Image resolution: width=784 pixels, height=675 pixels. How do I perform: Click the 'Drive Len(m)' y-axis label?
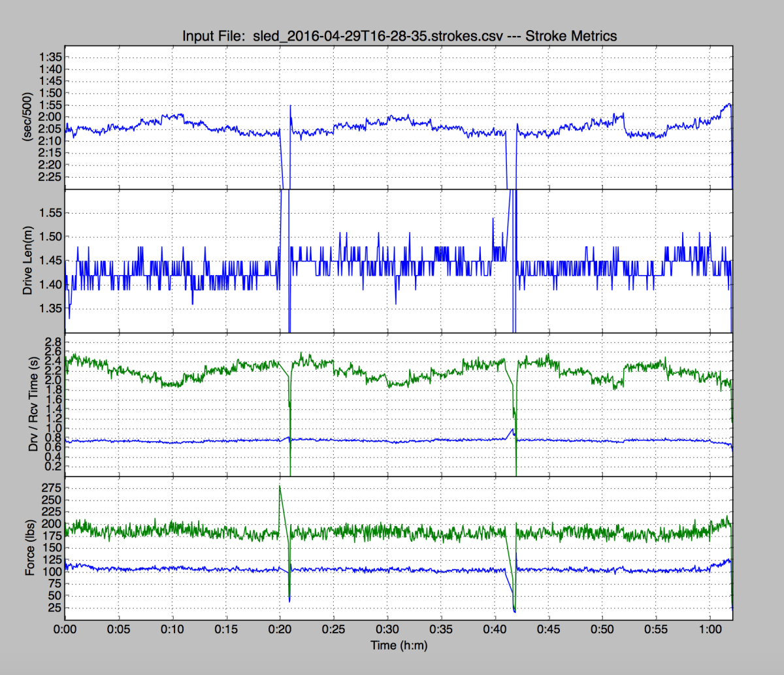[x=27, y=261]
